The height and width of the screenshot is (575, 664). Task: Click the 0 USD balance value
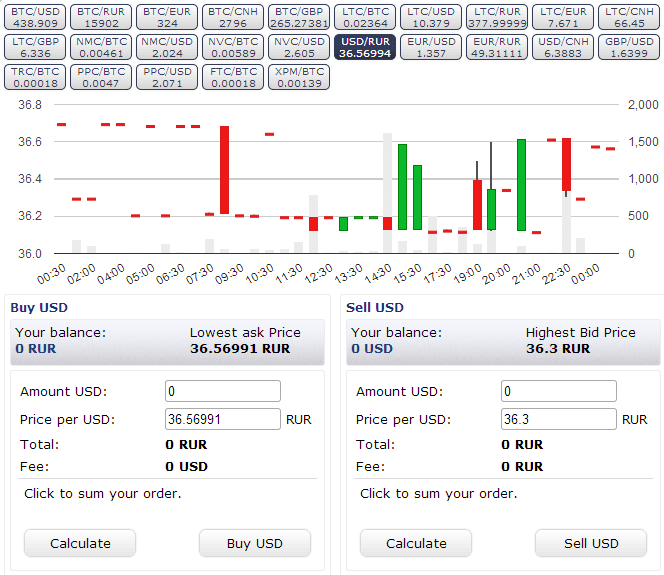(372, 348)
